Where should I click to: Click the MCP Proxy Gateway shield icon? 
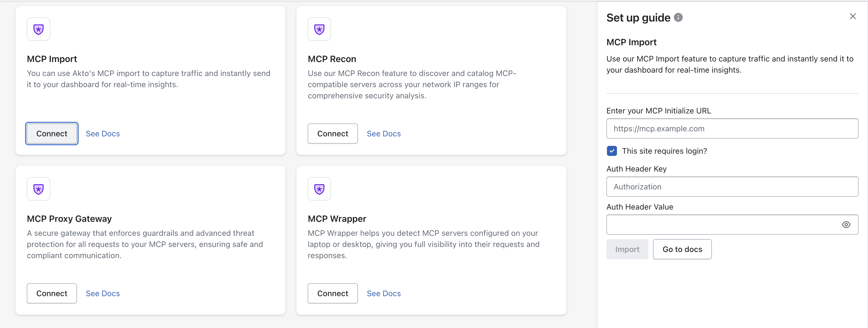click(x=38, y=189)
